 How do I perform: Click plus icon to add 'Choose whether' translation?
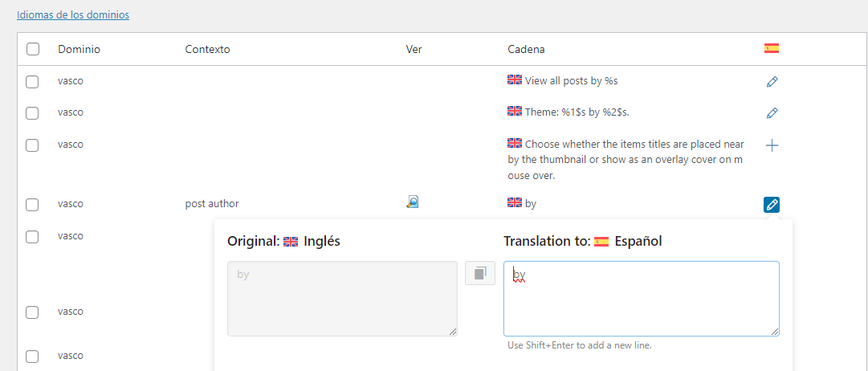click(x=772, y=145)
